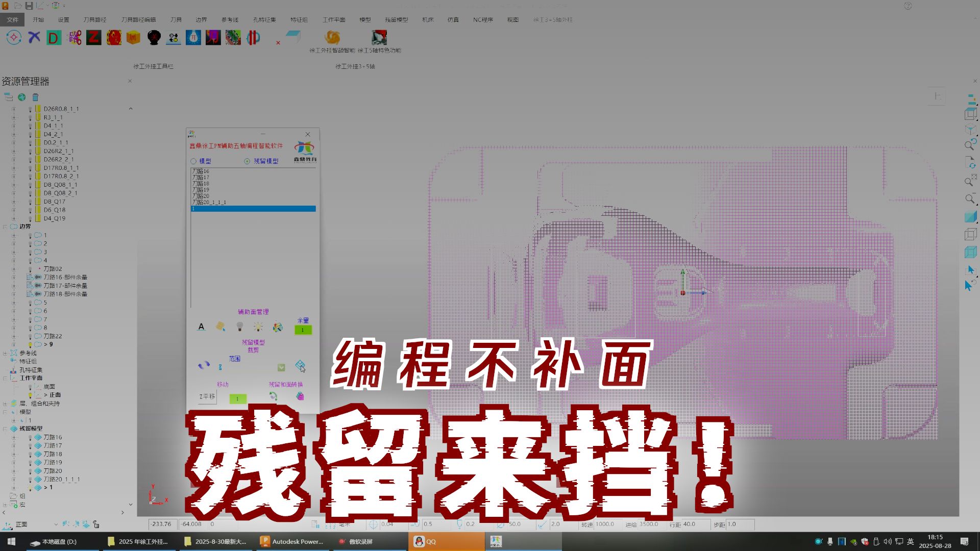Click the green D plugin icon
Image resolution: width=980 pixels, height=551 pixels.
[54, 37]
